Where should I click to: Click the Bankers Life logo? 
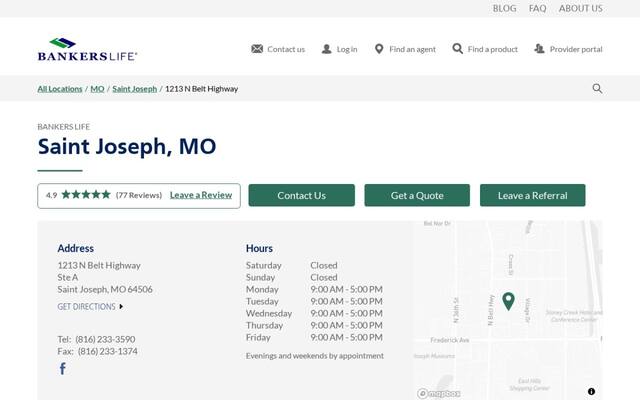pyautogui.click(x=87, y=49)
